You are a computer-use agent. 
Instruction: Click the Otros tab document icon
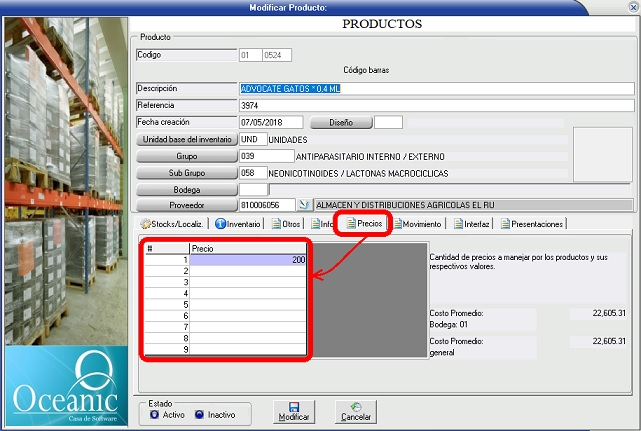tap(276, 224)
